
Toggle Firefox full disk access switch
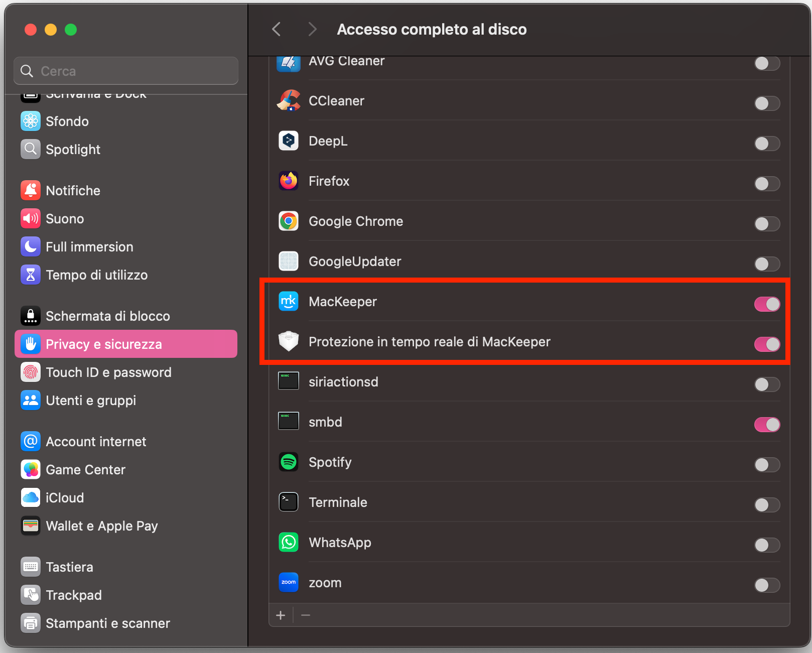pos(767,184)
